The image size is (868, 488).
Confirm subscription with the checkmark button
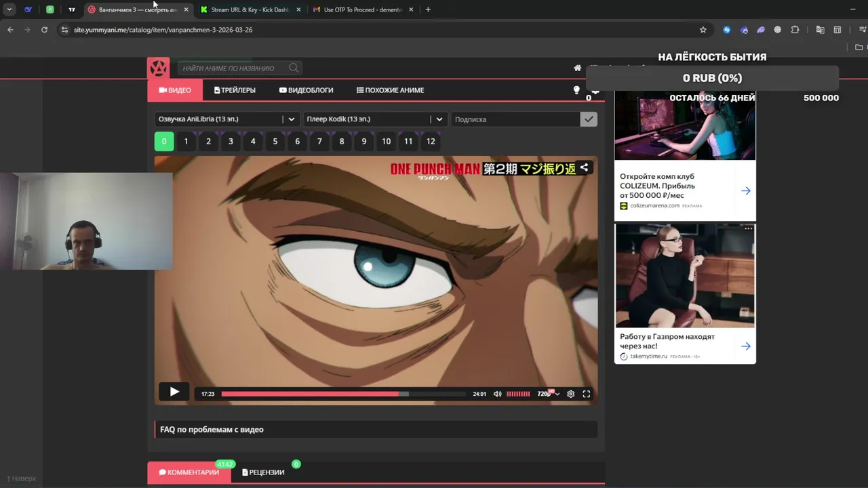(x=589, y=119)
